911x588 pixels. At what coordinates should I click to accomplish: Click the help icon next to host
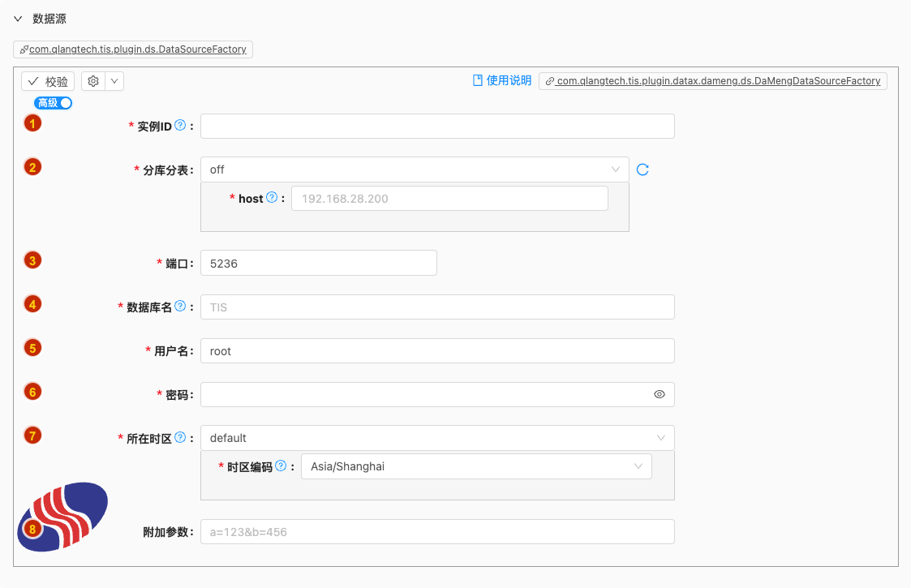[272, 198]
